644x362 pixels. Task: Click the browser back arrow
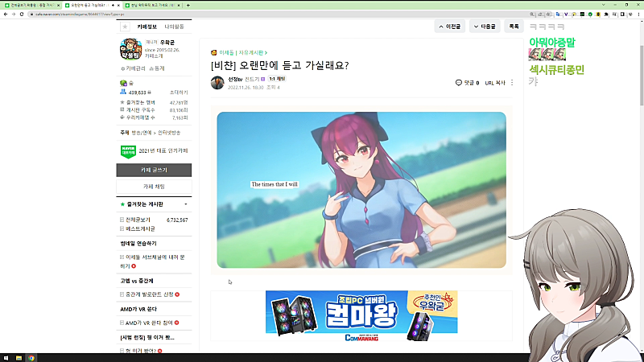[6, 14]
